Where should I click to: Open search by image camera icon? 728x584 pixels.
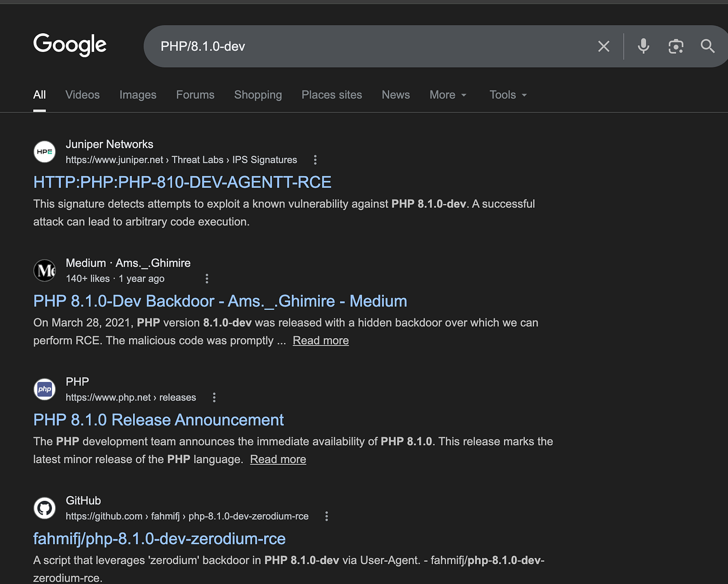click(x=675, y=46)
